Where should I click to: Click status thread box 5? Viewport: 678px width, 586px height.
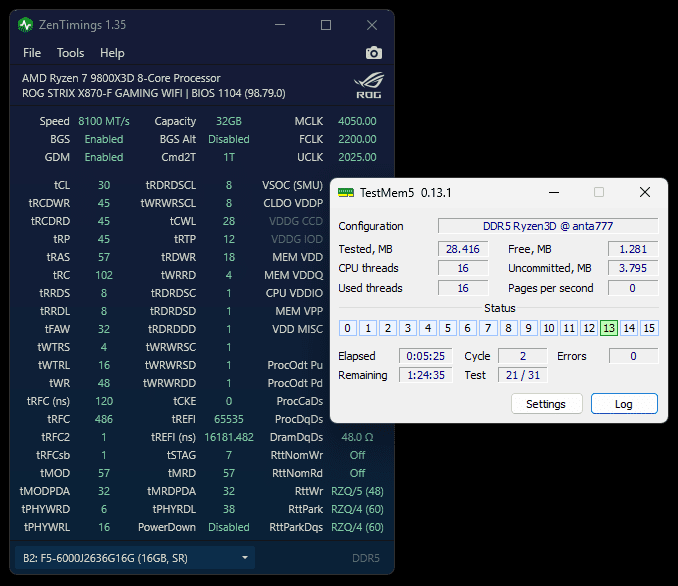[x=448, y=328]
